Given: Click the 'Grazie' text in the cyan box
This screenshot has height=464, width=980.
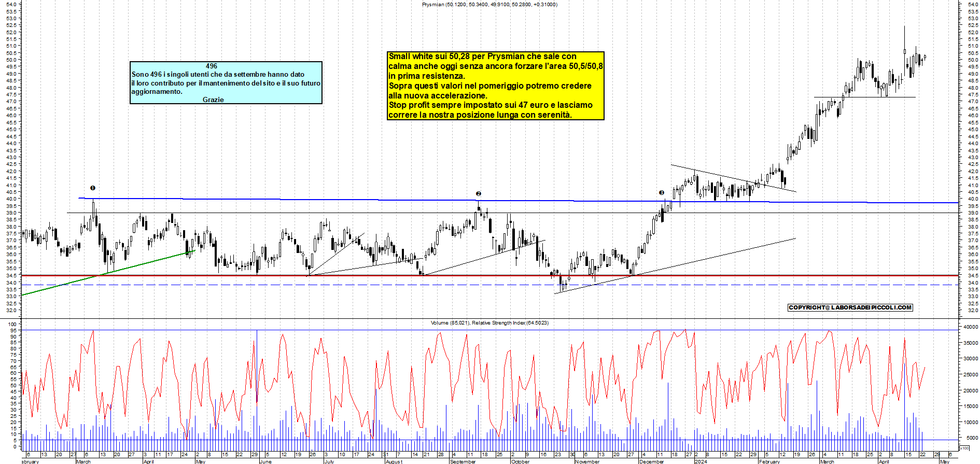Looking at the screenshot, I should tap(213, 100).
